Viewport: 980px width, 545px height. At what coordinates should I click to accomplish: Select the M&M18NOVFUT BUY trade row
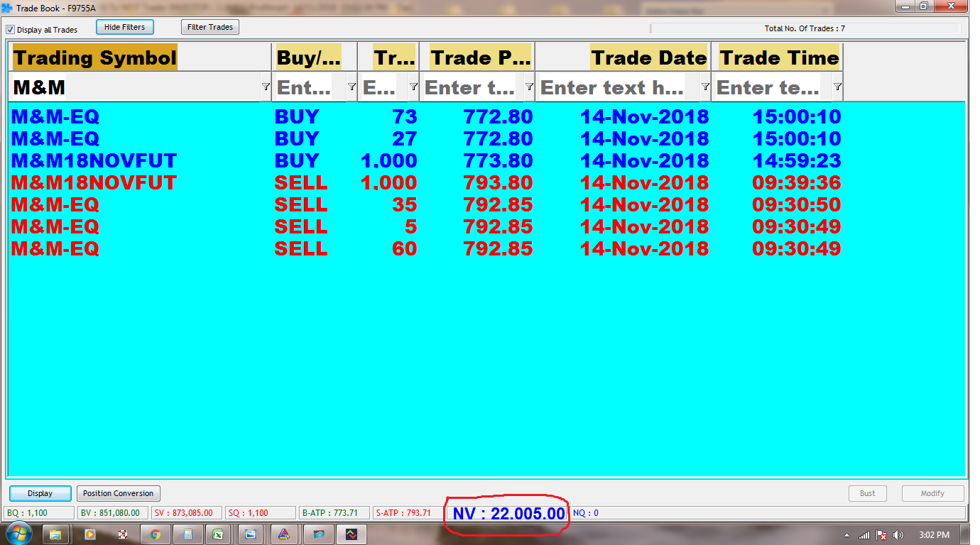click(426, 160)
